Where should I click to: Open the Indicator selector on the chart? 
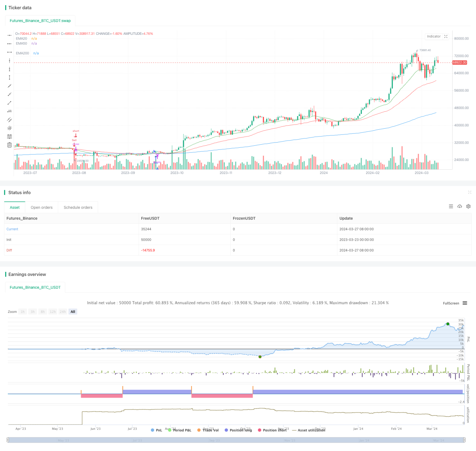click(x=434, y=36)
